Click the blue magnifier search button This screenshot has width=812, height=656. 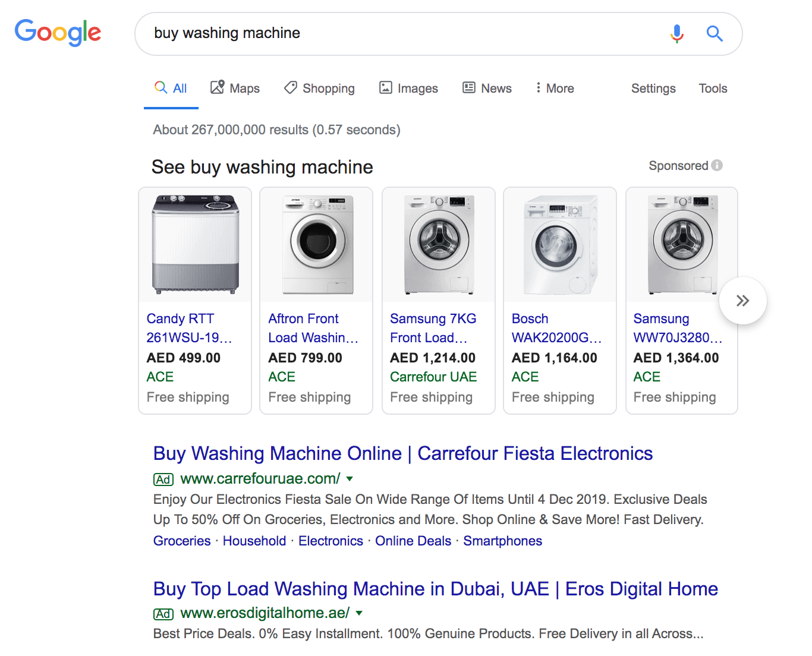point(715,34)
